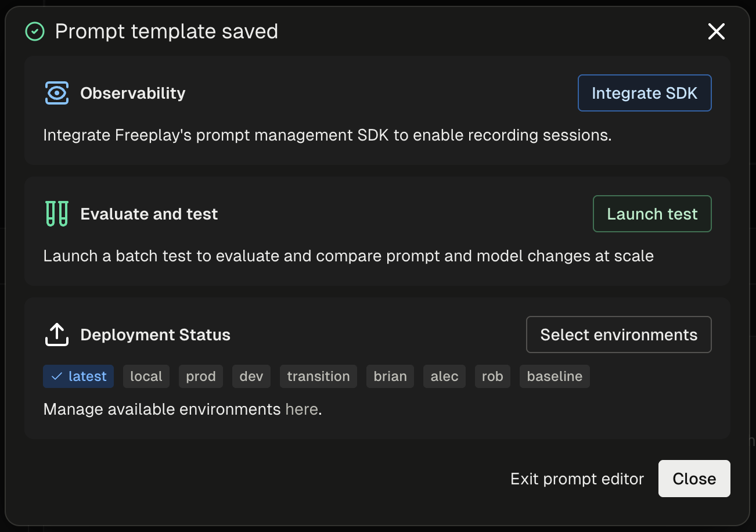Toggle the latest environment tag
The width and height of the screenshot is (756, 532).
tap(78, 376)
